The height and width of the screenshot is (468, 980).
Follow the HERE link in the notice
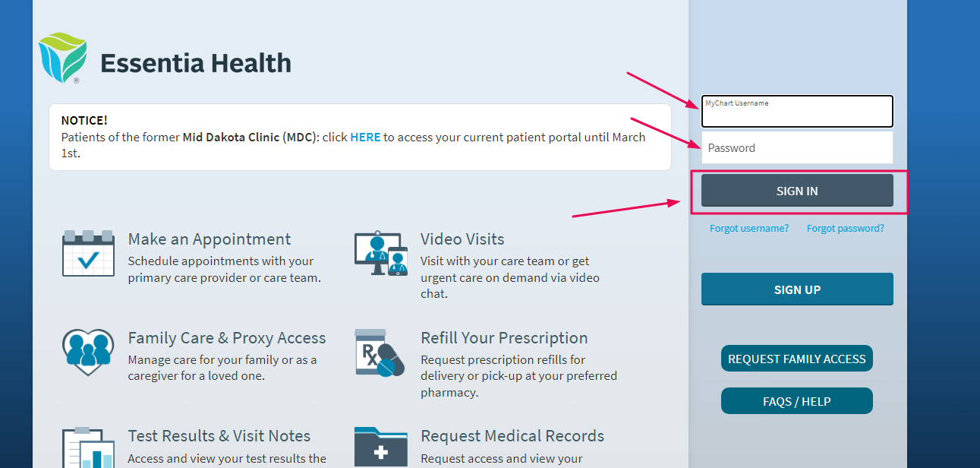365,138
